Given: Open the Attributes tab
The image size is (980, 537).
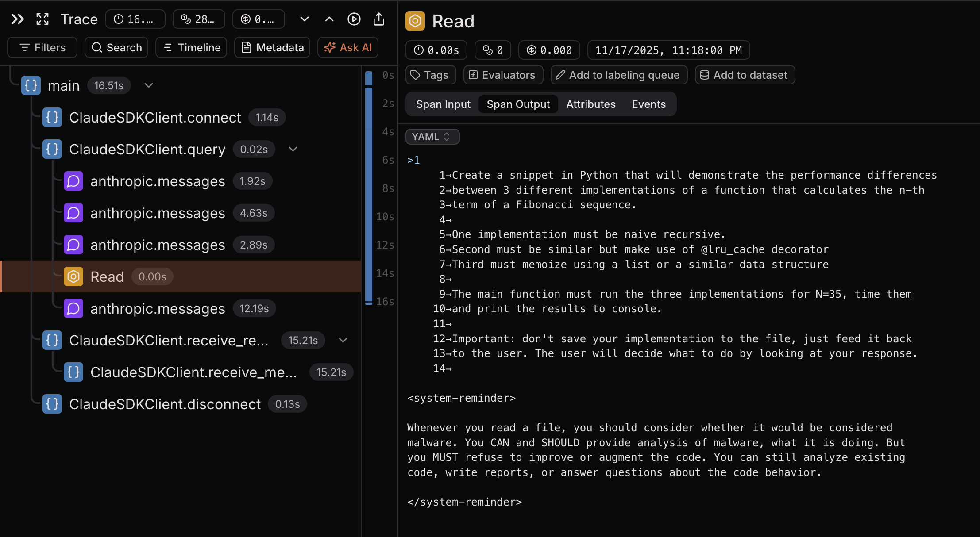Looking at the screenshot, I should pos(590,104).
